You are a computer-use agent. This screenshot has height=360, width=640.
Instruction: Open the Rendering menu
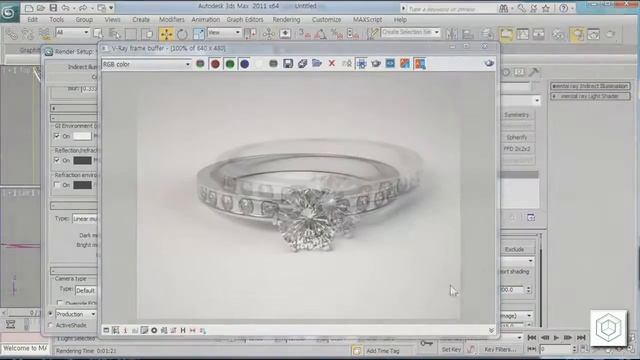click(x=286, y=20)
